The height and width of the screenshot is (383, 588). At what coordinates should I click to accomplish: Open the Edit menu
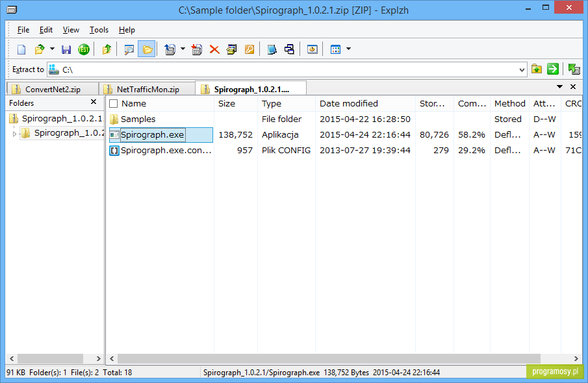tap(45, 30)
